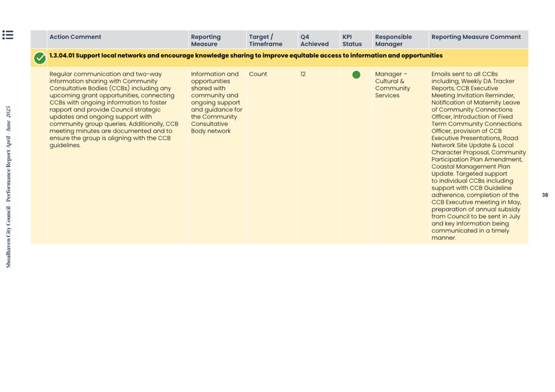The image size is (555, 392).
Task: Click the page number 38
Action: 544,195
